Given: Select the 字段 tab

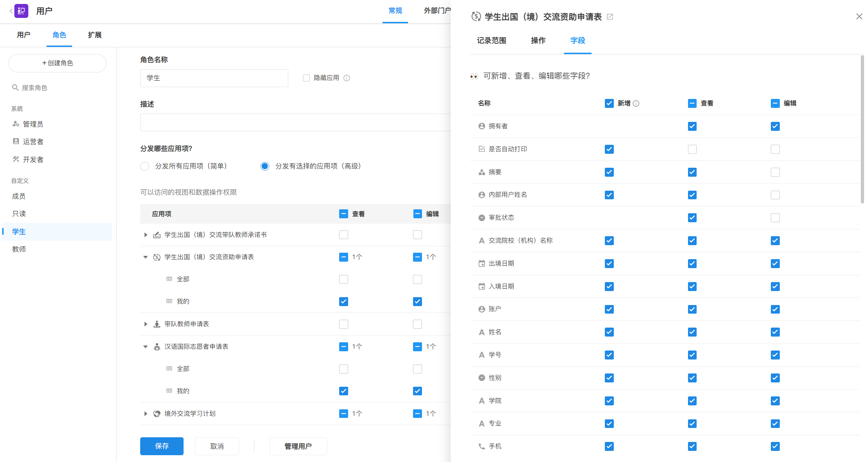Looking at the screenshot, I should coord(578,41).
